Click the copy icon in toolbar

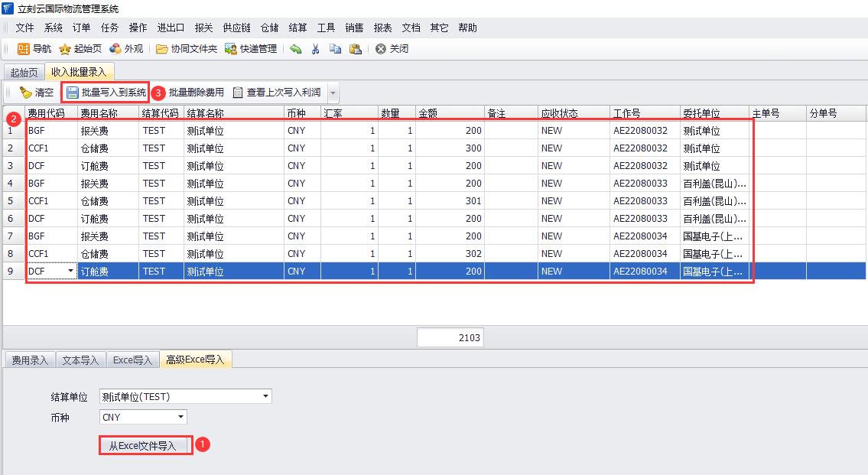pyautogui.click(x=335, y=49)
